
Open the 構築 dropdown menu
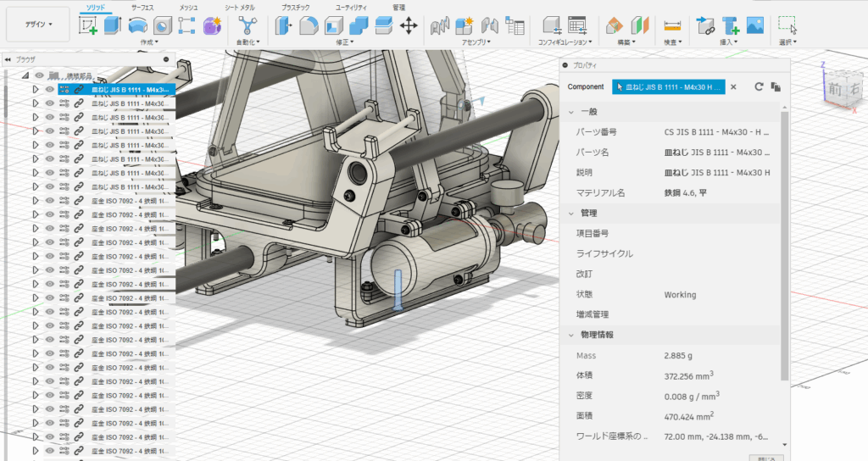(626, 42)
